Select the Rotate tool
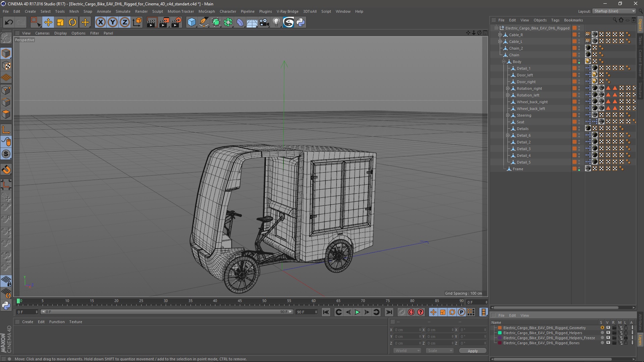 (x=72, y=22)
